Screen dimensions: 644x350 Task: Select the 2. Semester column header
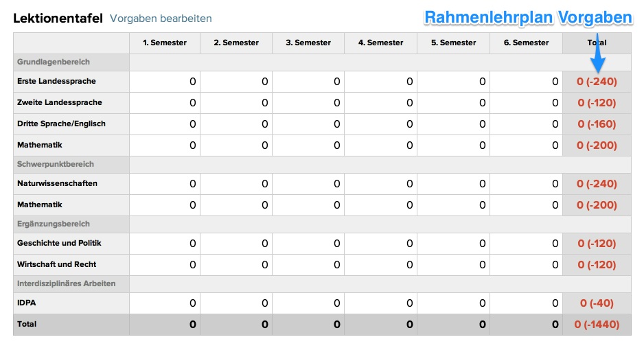tap(236, 43)
